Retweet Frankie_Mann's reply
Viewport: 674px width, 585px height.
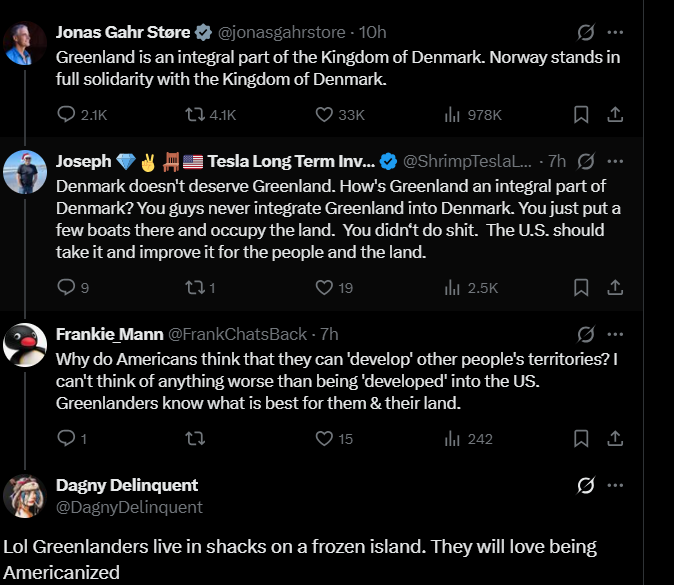[x=196, y=438]
